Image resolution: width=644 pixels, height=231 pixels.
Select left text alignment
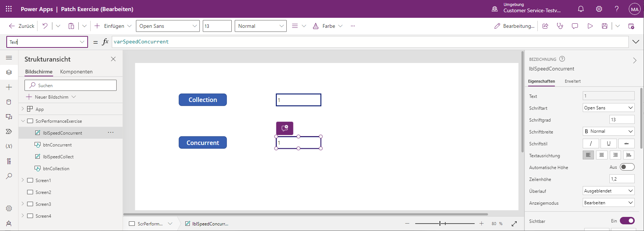point(588,155)
